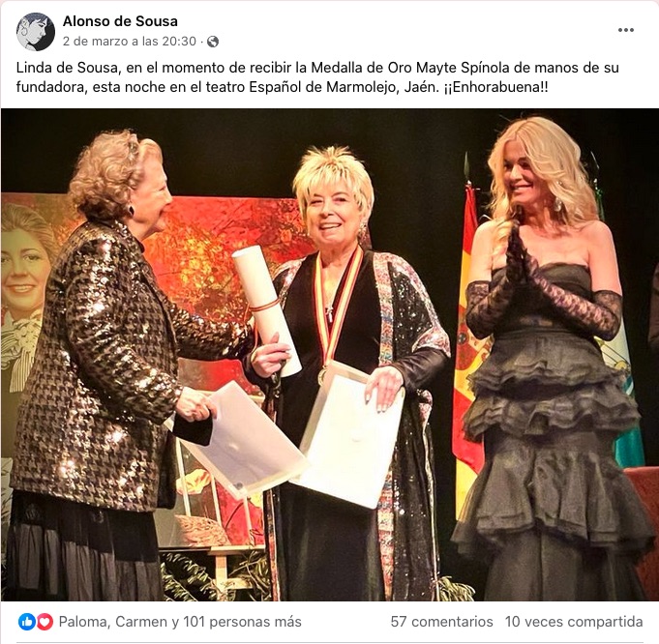Open the three-dots post options menu
659x644 pixels.
pos(626,30)
